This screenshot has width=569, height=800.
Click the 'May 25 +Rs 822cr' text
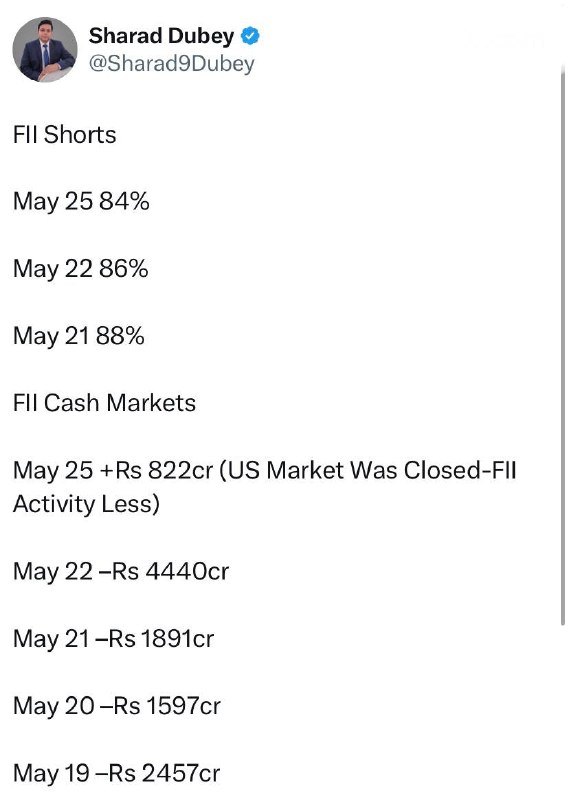pyautogui.click(x=113, y=470)
